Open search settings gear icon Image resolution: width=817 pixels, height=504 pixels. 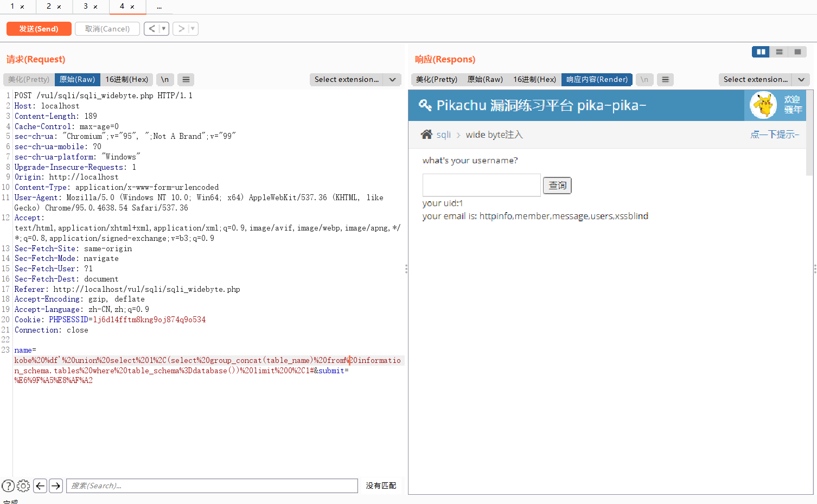pos(23,486)
